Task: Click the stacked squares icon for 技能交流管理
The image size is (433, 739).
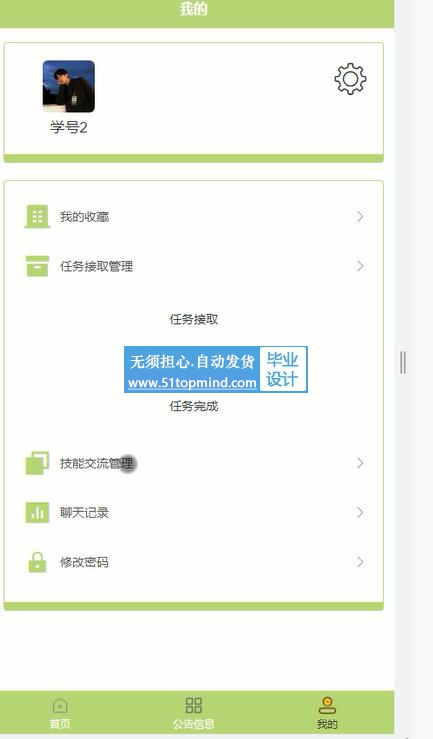Action: (x=37, y=463)
